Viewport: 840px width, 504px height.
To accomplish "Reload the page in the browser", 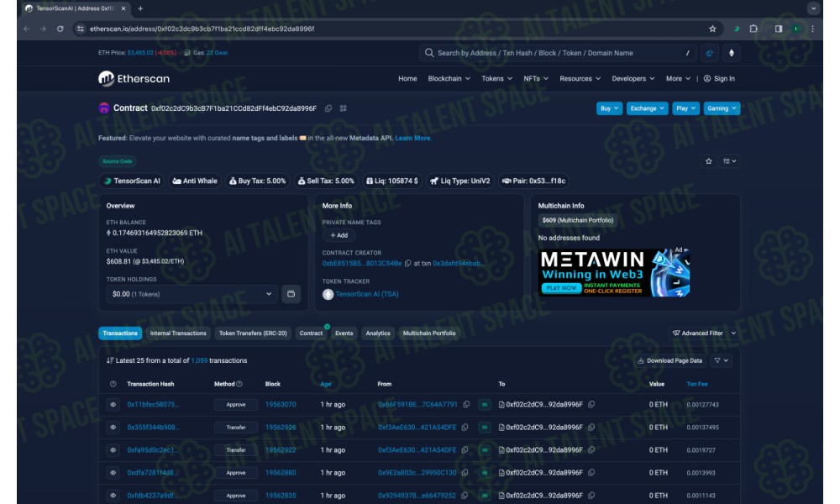I will point(60,29).
